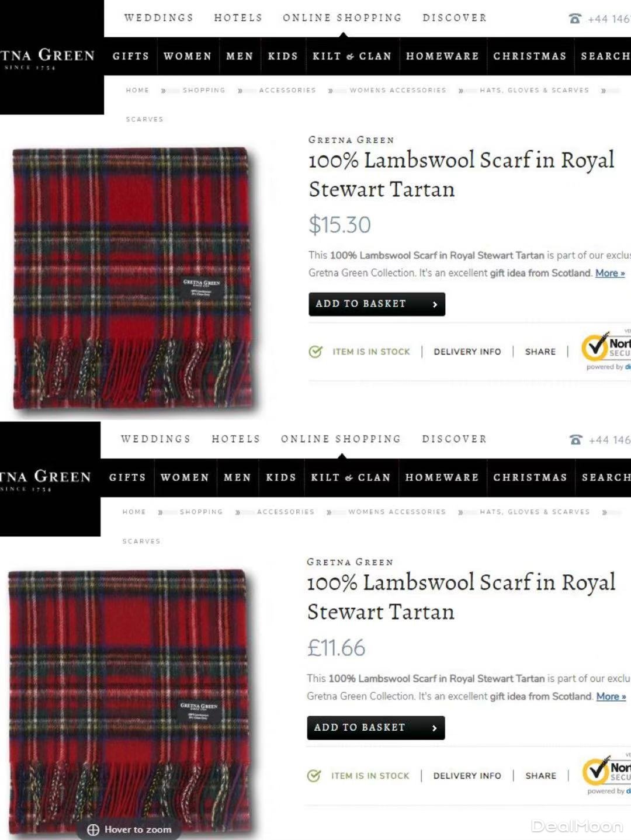Click the phone icon in the lower header
The image size is (631, 840).
(x=575, y=440)
